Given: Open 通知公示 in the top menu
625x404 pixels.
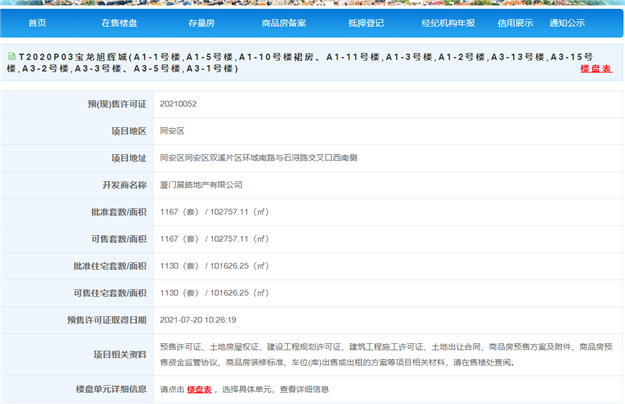Looking at the screenshot, I should [567, 23].
